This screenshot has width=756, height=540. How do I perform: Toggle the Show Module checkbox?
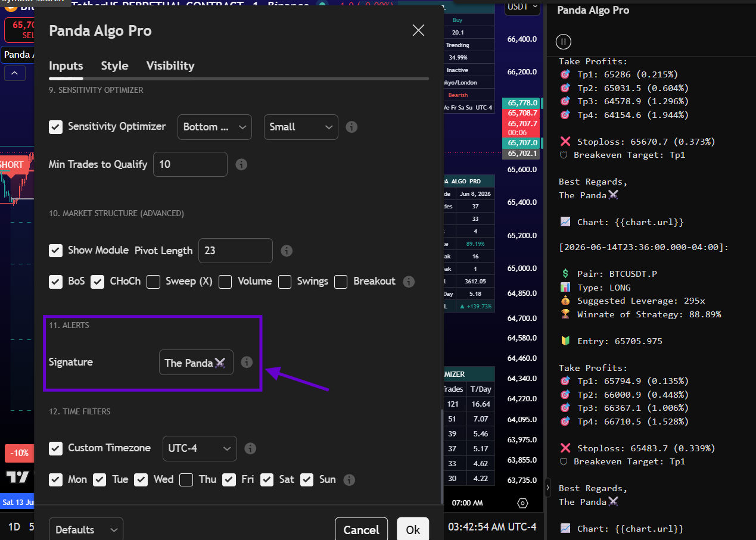[55, 251]
